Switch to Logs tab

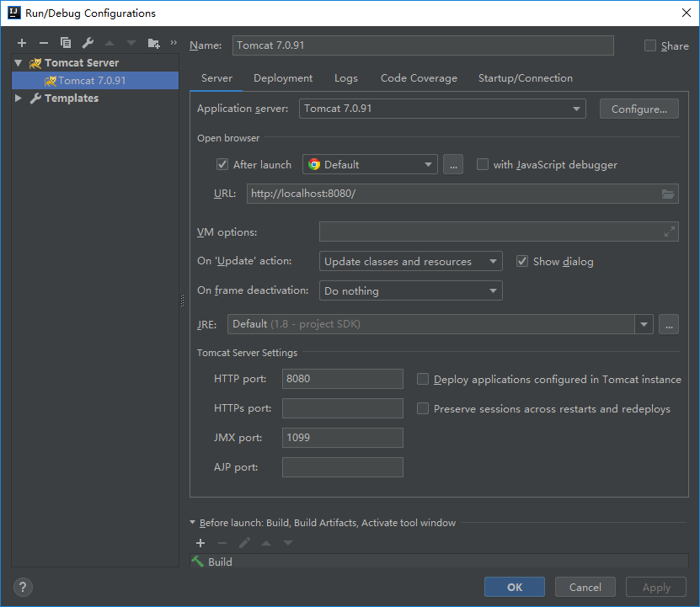(346, 78)
